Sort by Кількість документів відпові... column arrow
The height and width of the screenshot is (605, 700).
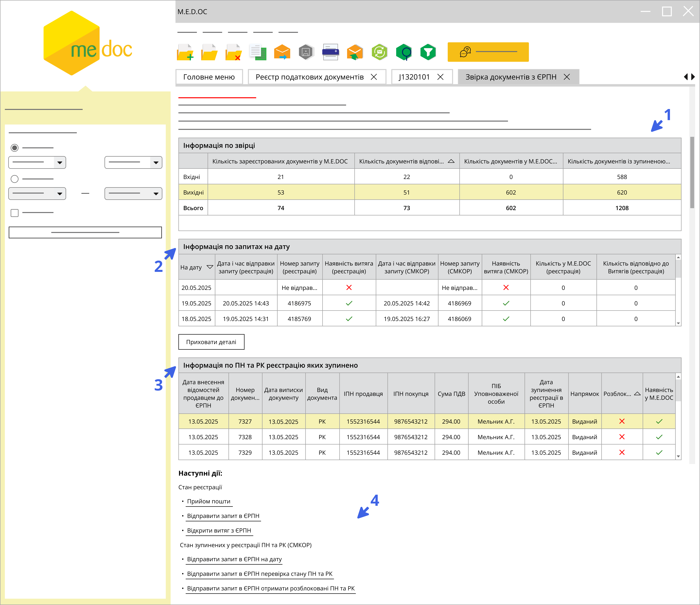point(451,161)
